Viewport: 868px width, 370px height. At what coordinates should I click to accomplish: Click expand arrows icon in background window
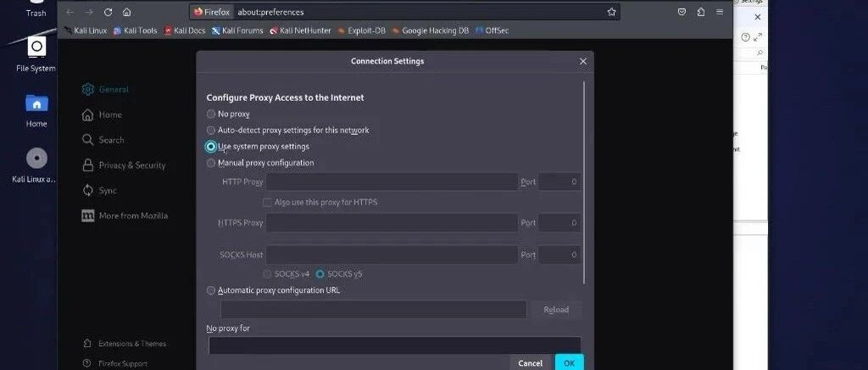757,37
